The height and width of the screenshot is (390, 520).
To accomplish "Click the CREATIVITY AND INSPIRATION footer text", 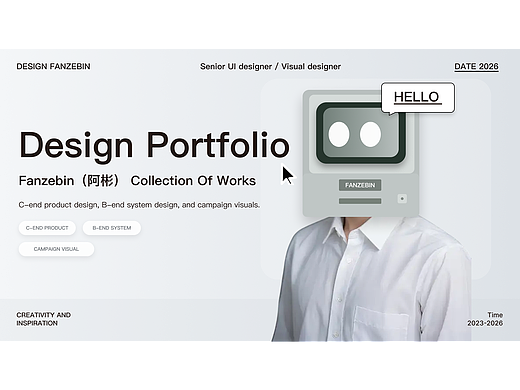I will point(44,319).
